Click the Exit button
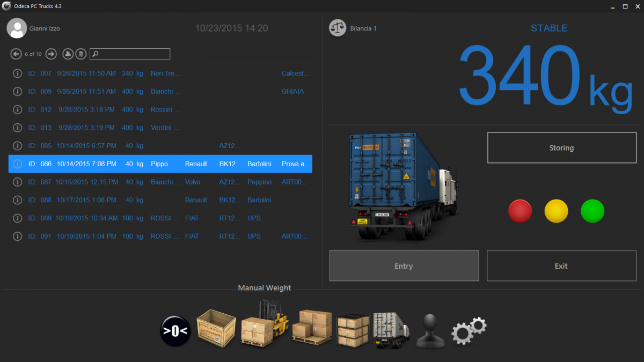This screenshot has width=644, height=362. pyautogui.click(x=561, y=265)
